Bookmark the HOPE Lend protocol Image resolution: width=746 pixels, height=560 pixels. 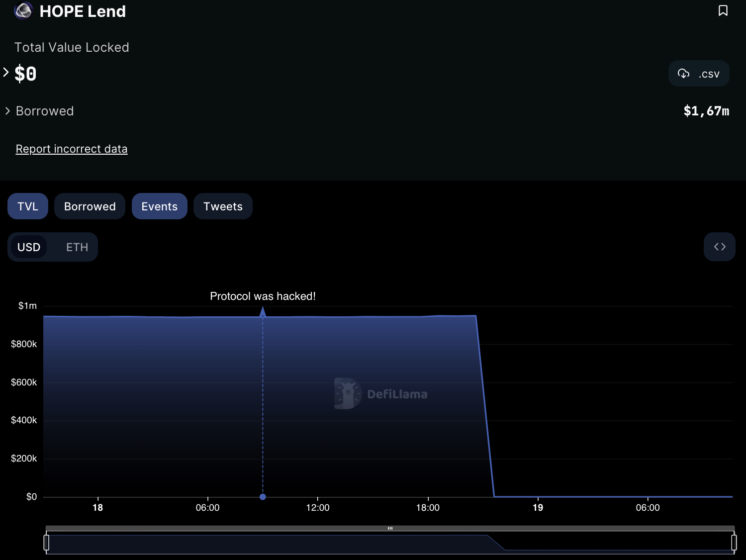(723, 10)
